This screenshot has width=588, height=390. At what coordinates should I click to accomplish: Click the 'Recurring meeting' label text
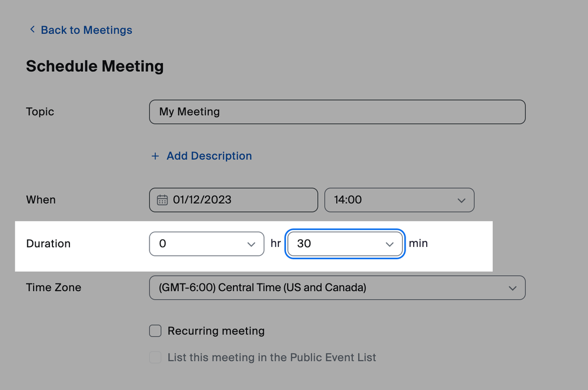(216, 331)
